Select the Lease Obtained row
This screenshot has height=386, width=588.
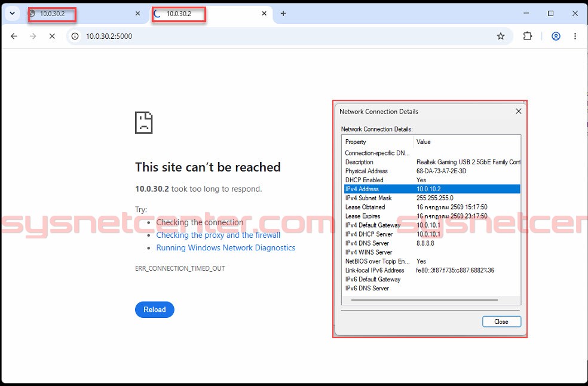click(x=432, y=207)
